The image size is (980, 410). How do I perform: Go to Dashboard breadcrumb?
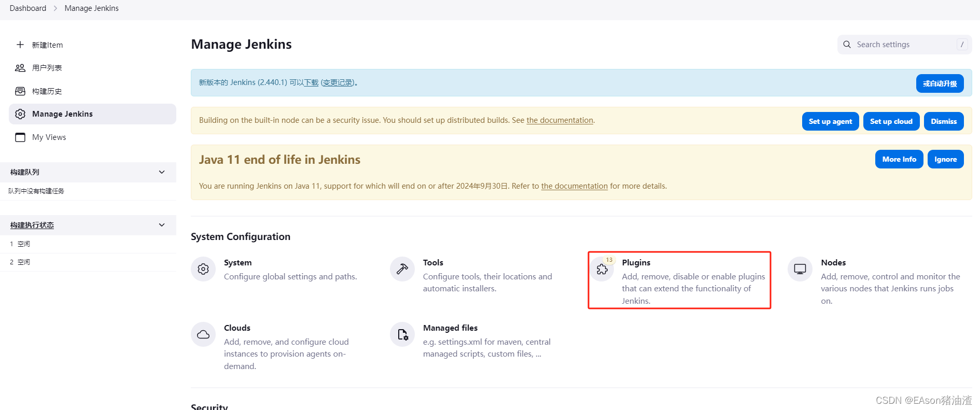(x=28, y=8)
